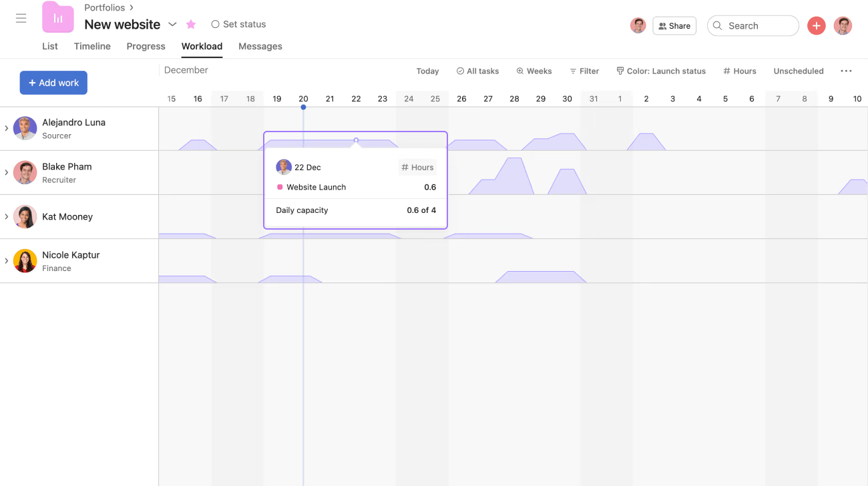Click the pink portfolio folder icon
This screenshot has height=486, width=868.
point(58,17)
